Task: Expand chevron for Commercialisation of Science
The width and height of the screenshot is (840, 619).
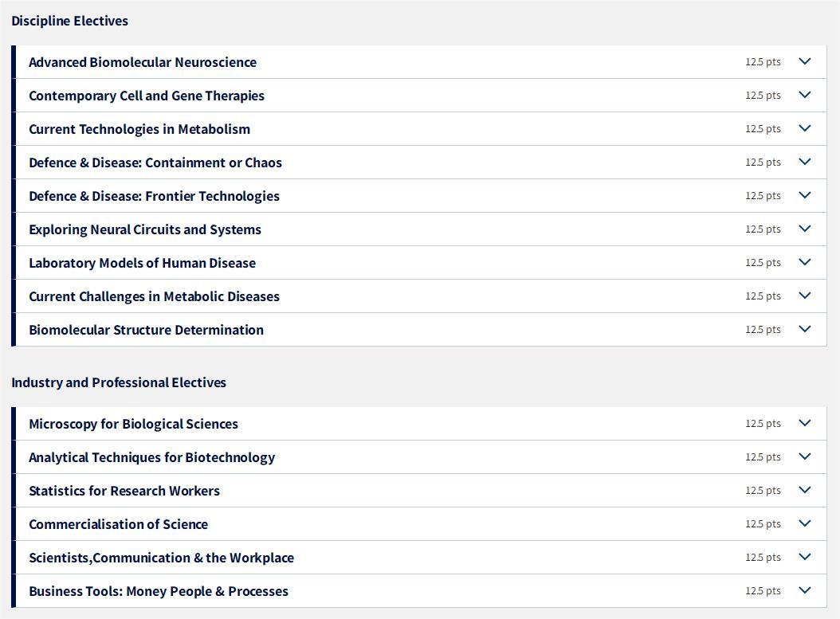Action: 805,523
